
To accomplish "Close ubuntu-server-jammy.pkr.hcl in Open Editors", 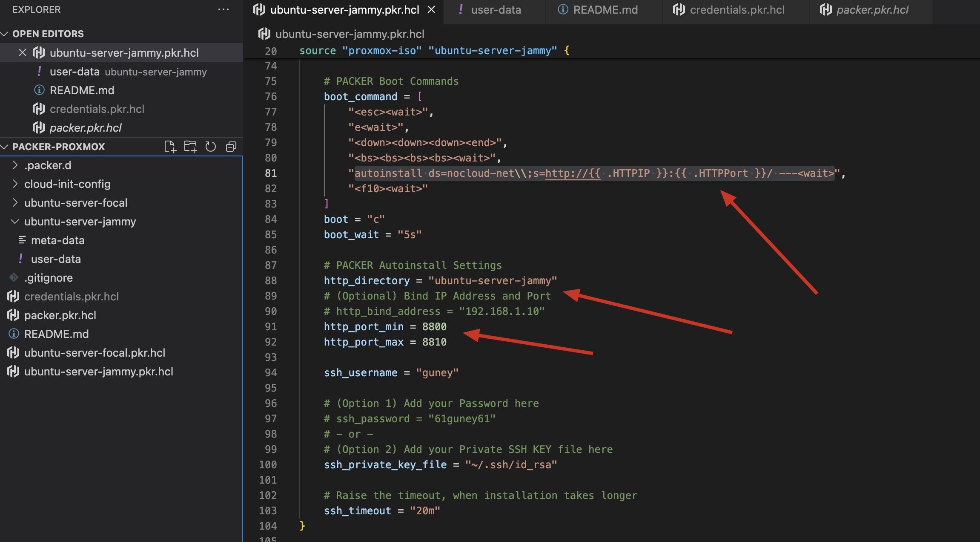I will pos(23,52).
